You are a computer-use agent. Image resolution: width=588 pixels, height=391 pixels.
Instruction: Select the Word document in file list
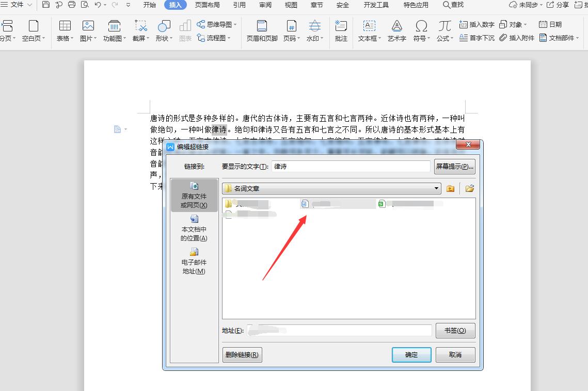pyautogui.click(x=338, y=204)
